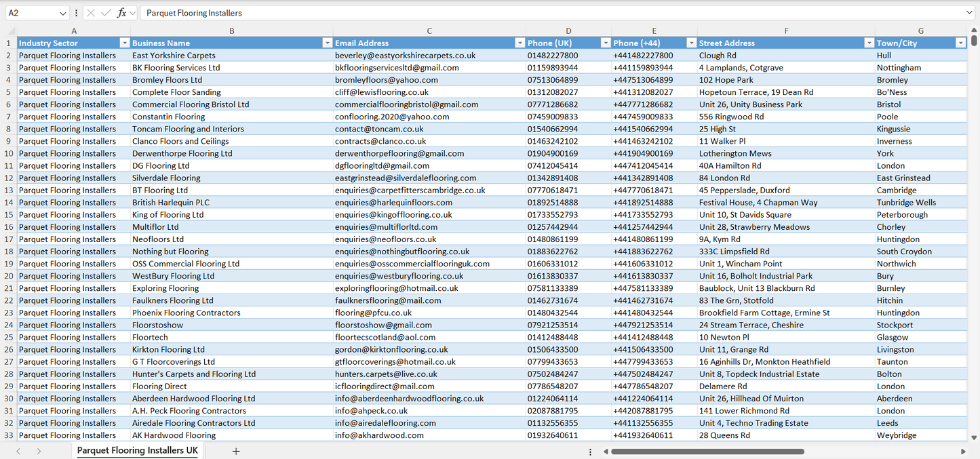
Task: Select column D header
Action: pyautogui.click(x=568, y=31)
